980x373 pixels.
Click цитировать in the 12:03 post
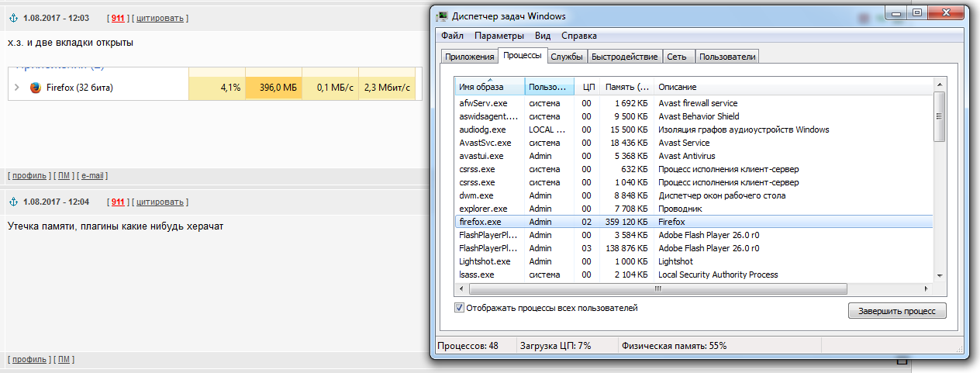[x=160, y=18]
